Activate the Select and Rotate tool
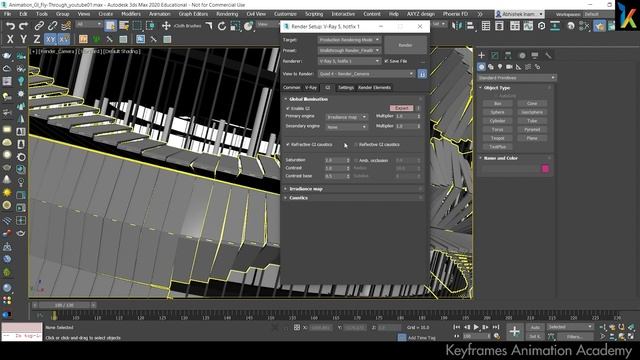Image resolution: width=640 pixels, height=360 pixels. coord(222,26)
